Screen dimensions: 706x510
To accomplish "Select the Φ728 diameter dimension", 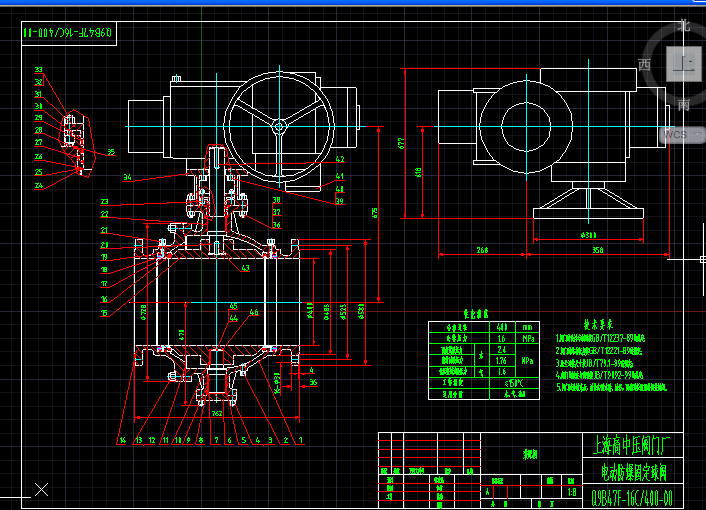I will [144, 311].
